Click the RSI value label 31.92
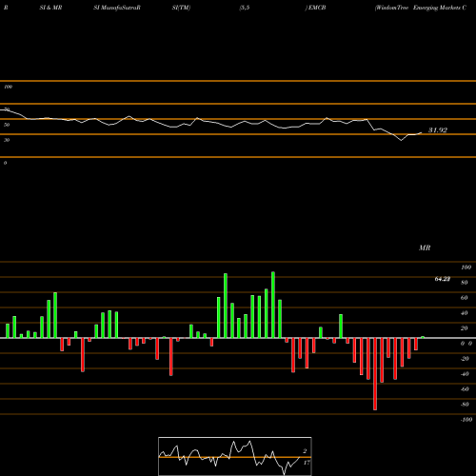 click(438, 130)
